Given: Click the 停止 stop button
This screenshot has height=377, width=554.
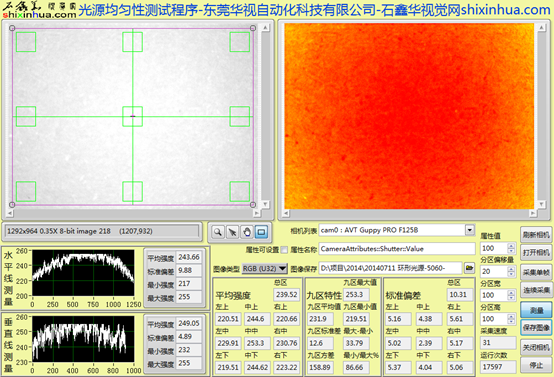Looking at the screenshot, I should coord(536,366).
